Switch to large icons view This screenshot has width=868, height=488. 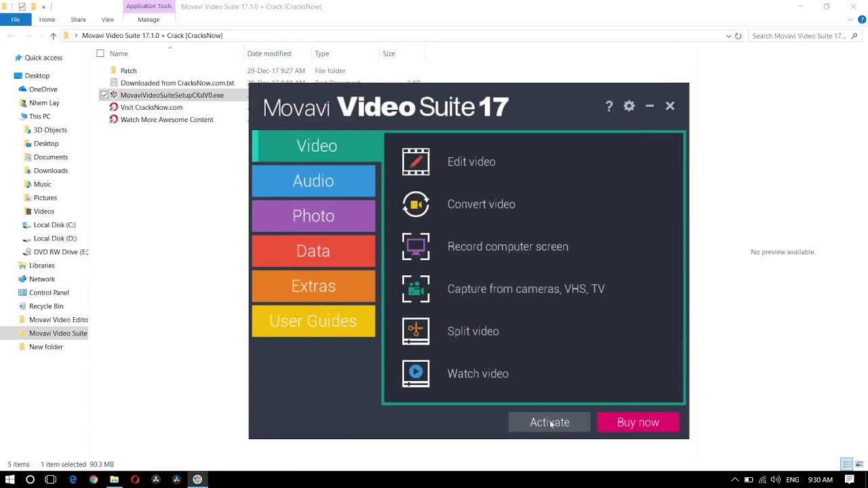[860, 464]
